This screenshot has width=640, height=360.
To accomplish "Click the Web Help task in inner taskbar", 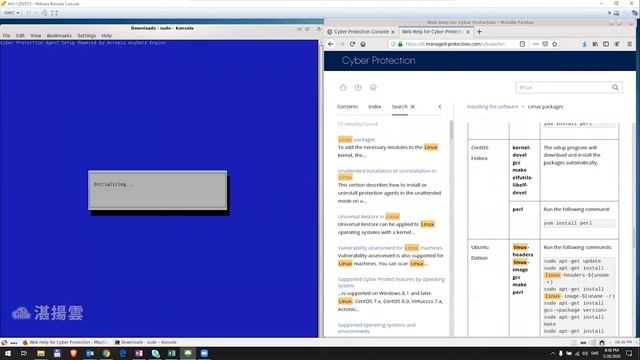I will pos(65,342).
